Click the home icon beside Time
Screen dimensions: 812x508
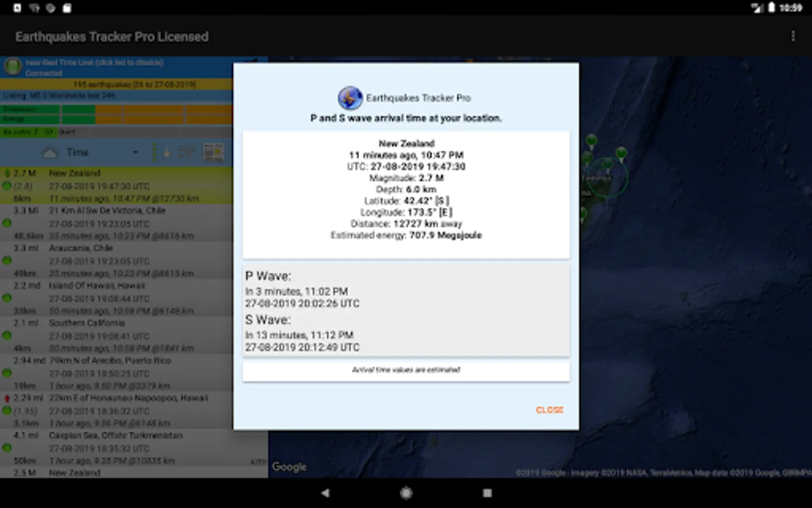(x=50, y=153)
